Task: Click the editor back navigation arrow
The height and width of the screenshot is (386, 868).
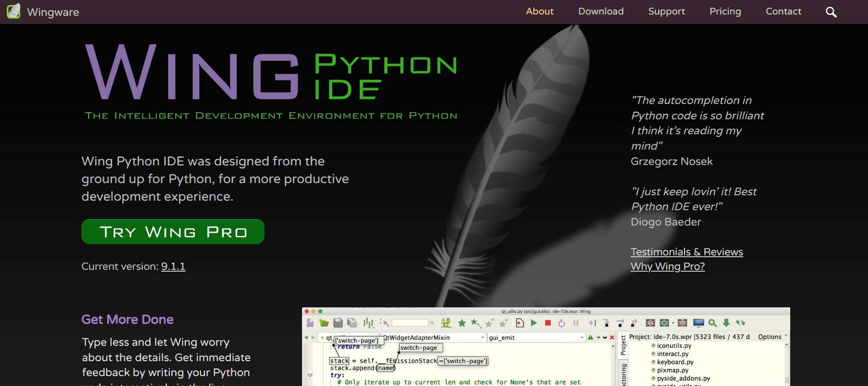Action: click(306, 338)
